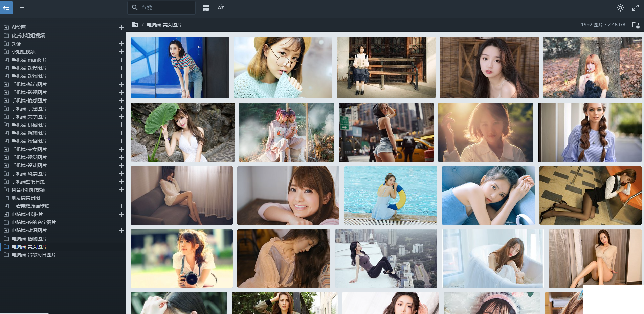Open the rooftop city view girl thumbnail

pyautogui.click(x=386, y=259)
